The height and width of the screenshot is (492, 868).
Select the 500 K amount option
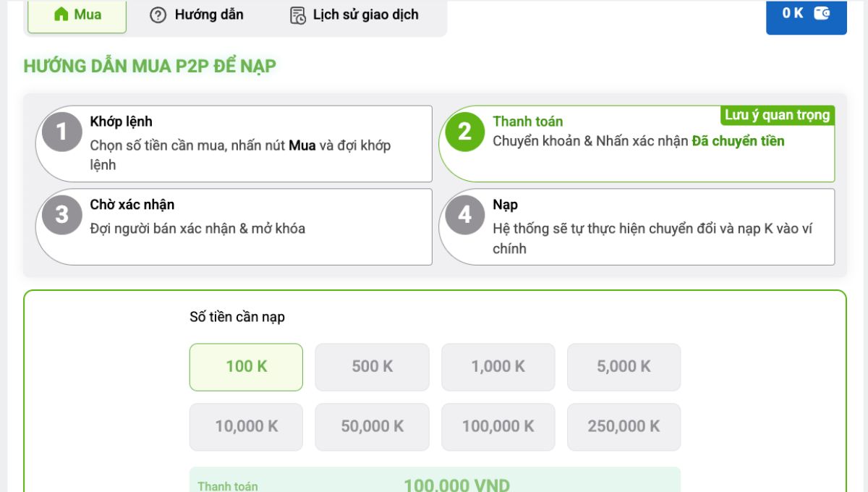pos(373,367)
